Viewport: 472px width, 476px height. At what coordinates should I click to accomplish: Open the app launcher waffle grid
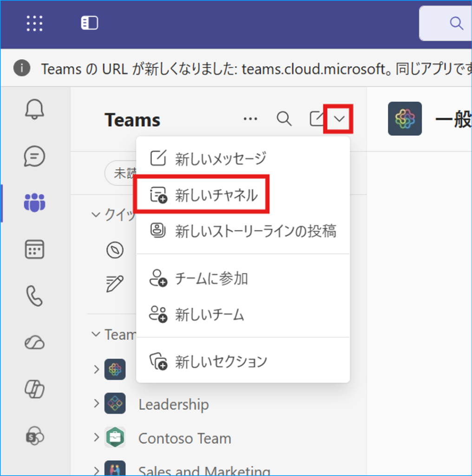(34, 23)
